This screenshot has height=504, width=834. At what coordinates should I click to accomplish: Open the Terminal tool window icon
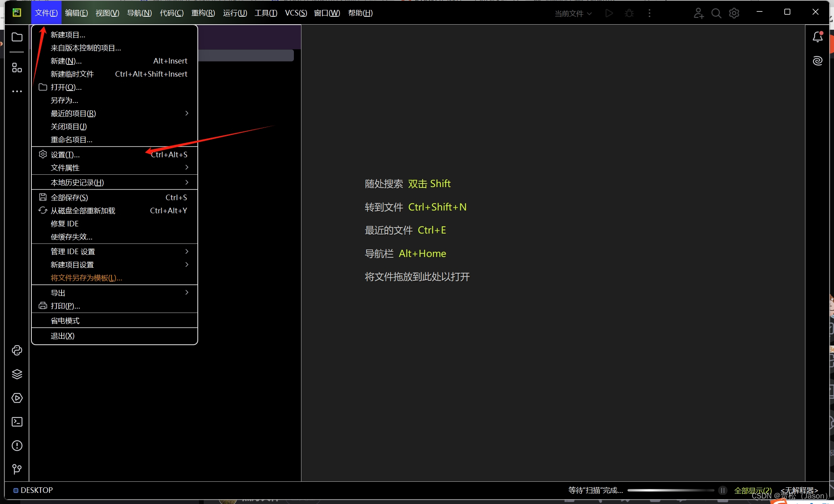point(17,422)
